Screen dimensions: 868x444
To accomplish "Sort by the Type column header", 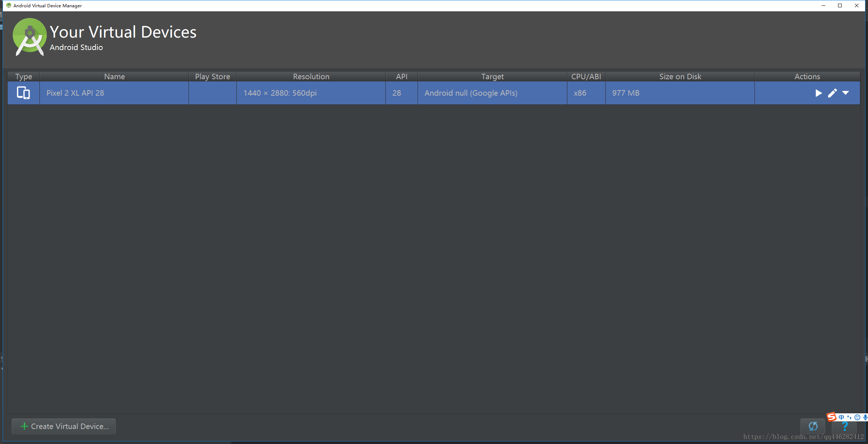I will pos(24,76).
